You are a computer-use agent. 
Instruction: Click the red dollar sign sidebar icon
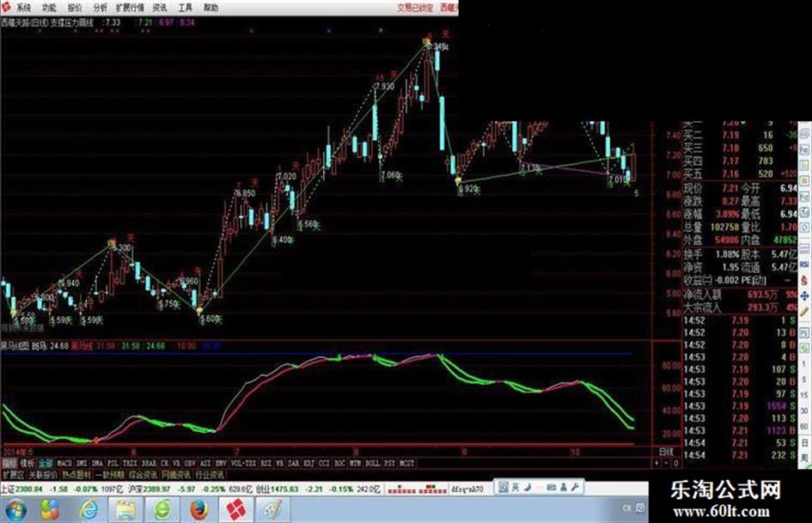point(805,280)
